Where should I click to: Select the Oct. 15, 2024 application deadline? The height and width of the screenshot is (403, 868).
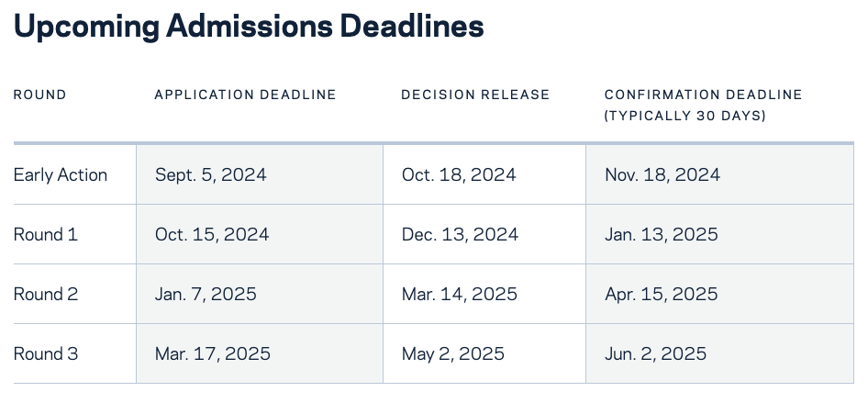click(212, 234)
